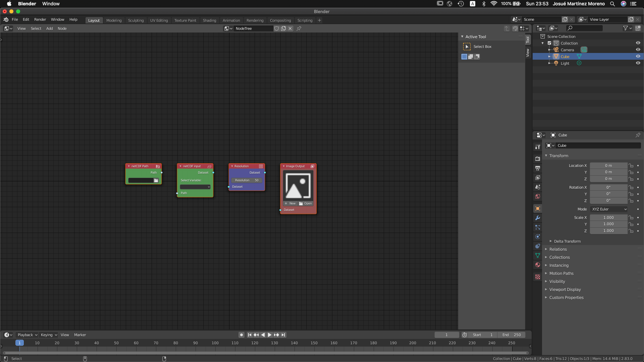Open the Rotation Mode XYZ Euler dropdown
This screenshot has width=644, height=362.
pos(609,209)
